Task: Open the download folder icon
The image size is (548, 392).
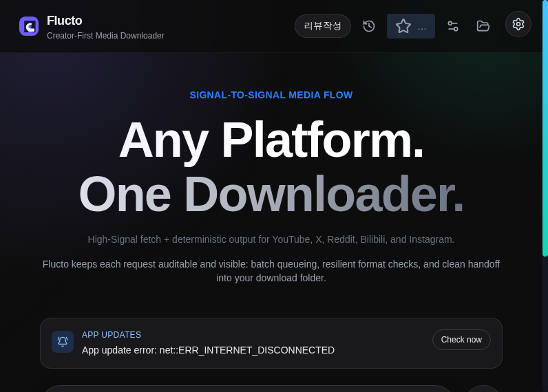Action: point(483,26)
